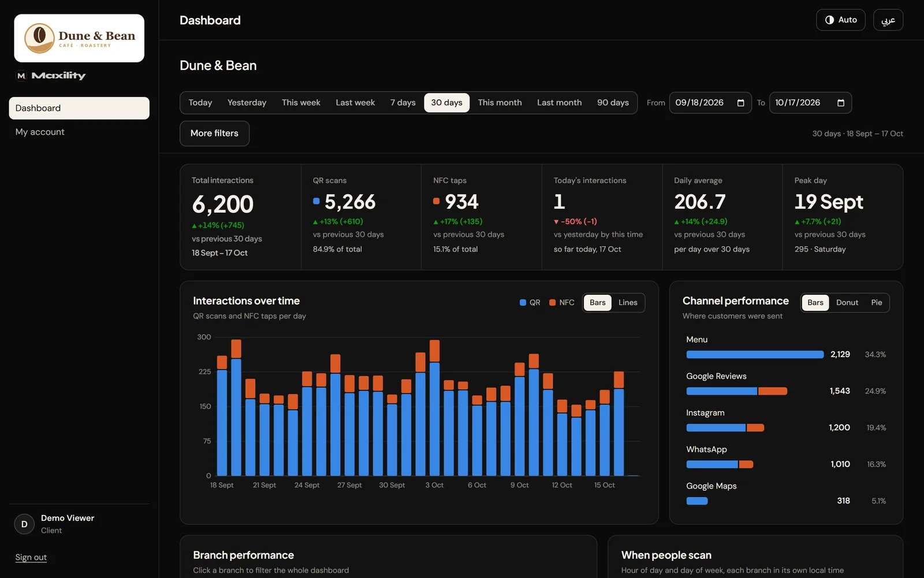Show Channel performance as Bars
The height and width of the screenshot is (578, 924).
(x=815, y=302)
